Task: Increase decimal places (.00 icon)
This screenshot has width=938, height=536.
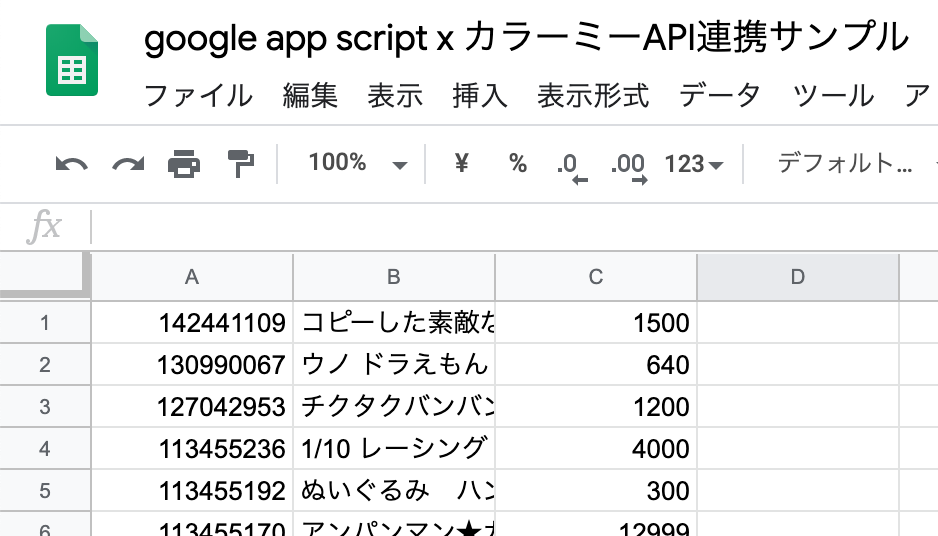Action: coord(628,167)
